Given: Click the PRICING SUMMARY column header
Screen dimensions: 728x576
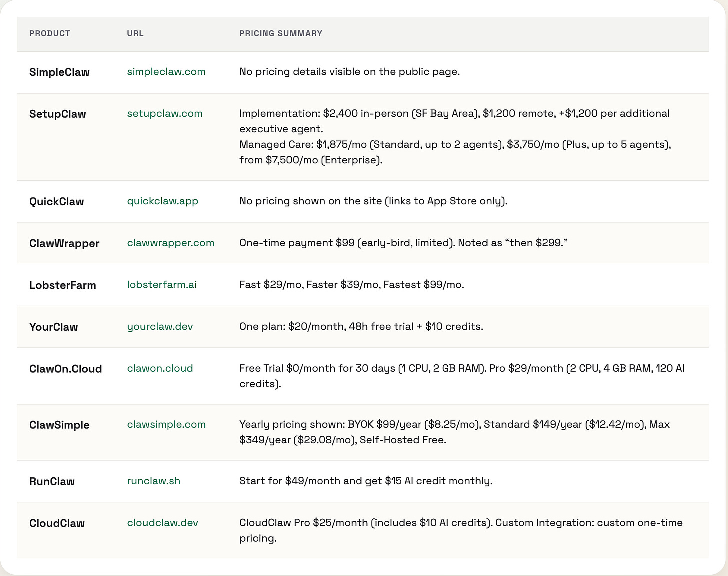Looking at the screenshot, I should click(x=281, y=33).
